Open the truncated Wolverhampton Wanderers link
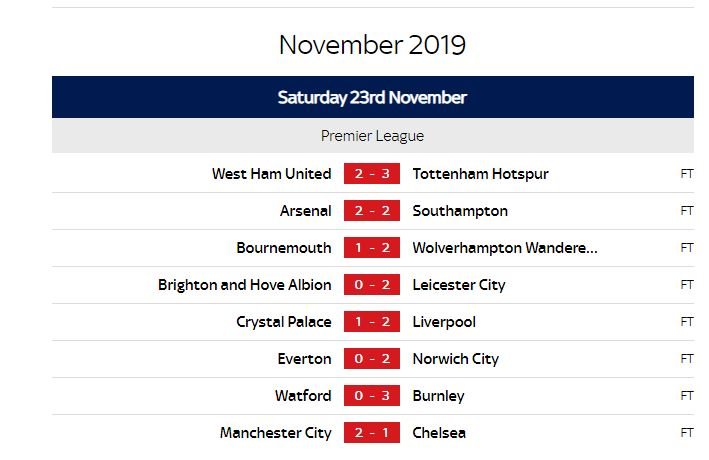Image resolution: width=709 pixels, height=460 pixels. (x=505, y=248)
